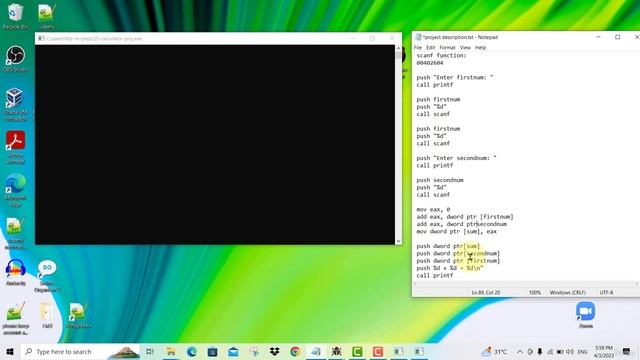Click UTF-8 in Notepad status bar

coord(606,292)
